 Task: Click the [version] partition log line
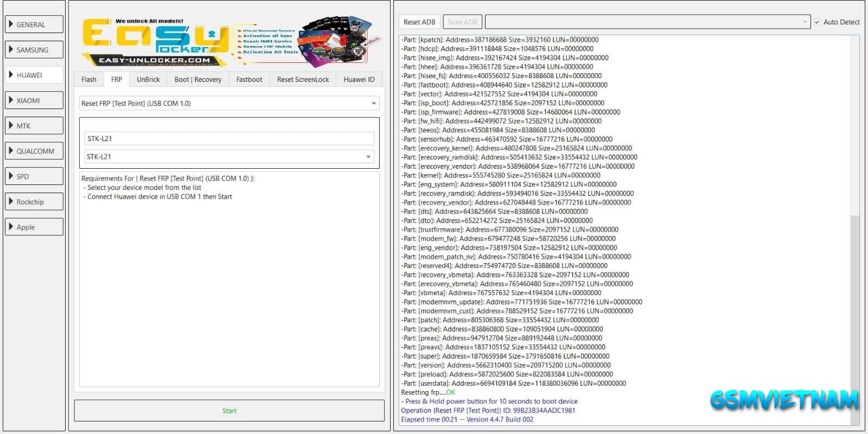pos(506,365)
